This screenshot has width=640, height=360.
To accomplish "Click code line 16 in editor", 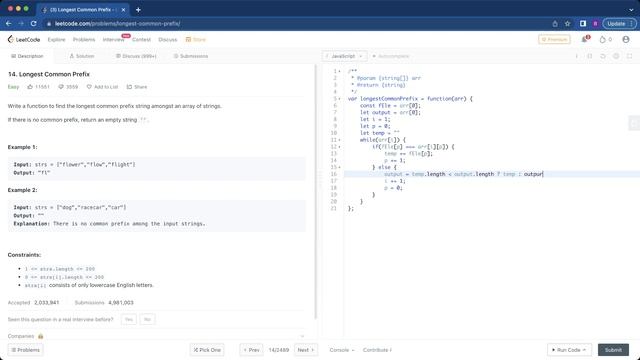I will pyautogui.click(x=492, y=174).
